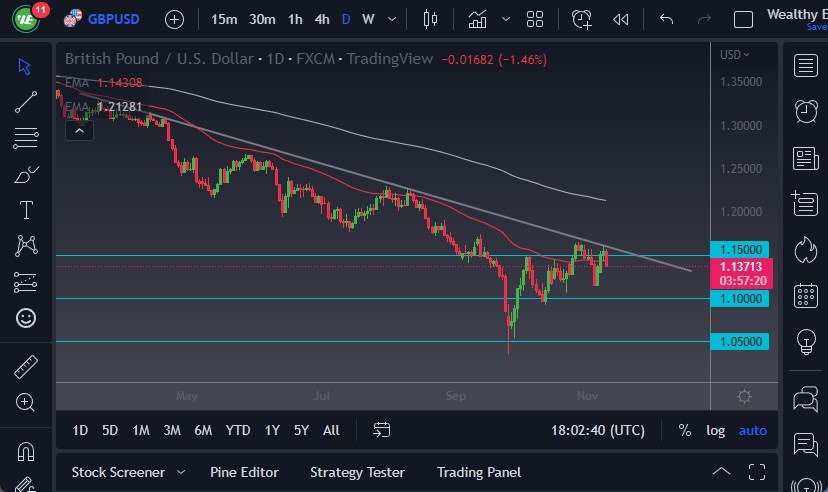The image size is (828, 492).
Task: Select the ruler measure tool
Action: 26,367
